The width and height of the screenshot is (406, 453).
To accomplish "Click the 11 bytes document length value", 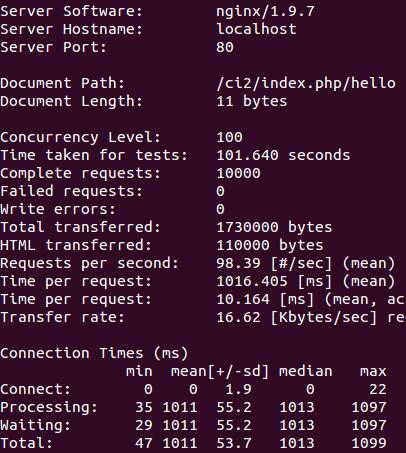I will [x=252, y=101].
